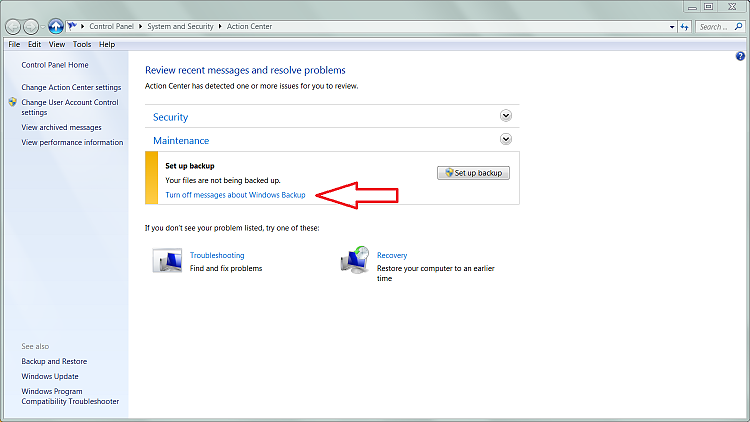Click View performance information

tap(72, 143)
